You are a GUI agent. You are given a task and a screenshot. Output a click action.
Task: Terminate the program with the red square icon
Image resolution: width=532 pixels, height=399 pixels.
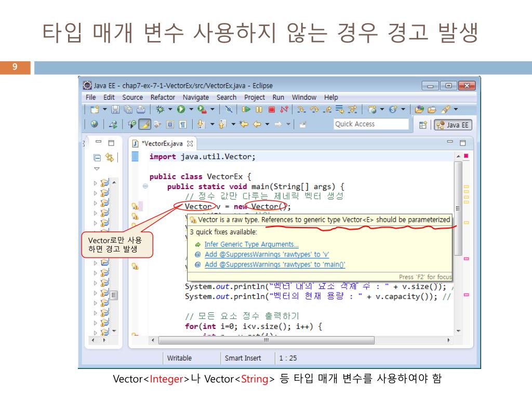click(x=271, y=109)
